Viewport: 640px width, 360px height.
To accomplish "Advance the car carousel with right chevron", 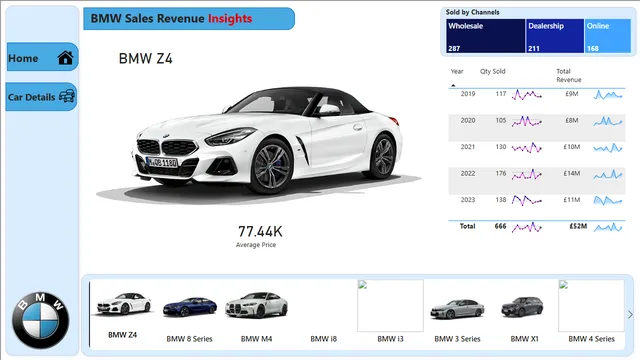I will click(x=630, y=314).
